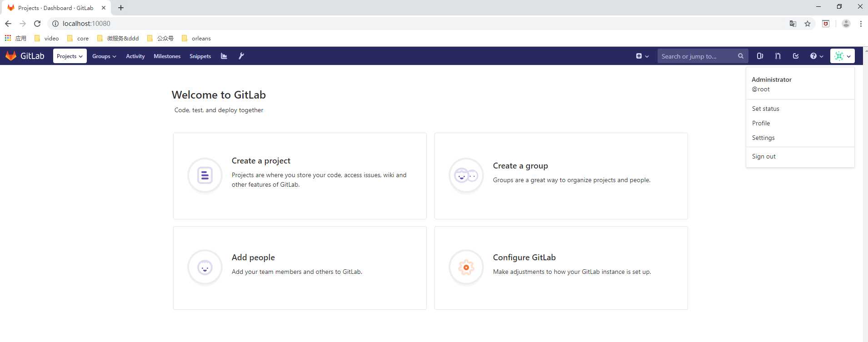This screenshot has width=868, height=342.
Task: Open Milestones in navbar
Action: click(x=167, y=56)
